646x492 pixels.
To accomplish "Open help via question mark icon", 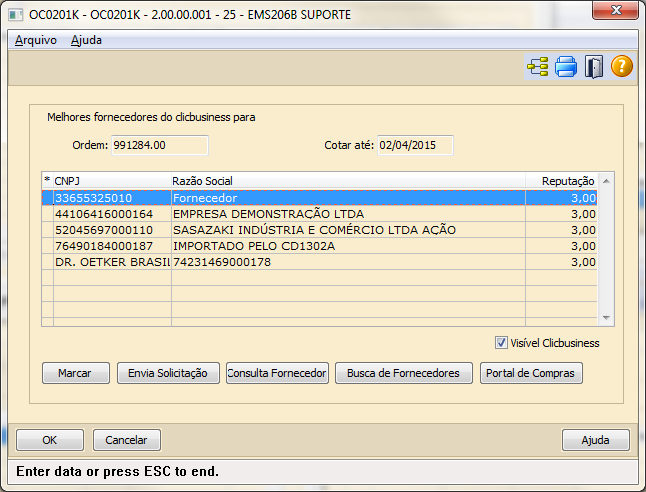I will (621, 66).
